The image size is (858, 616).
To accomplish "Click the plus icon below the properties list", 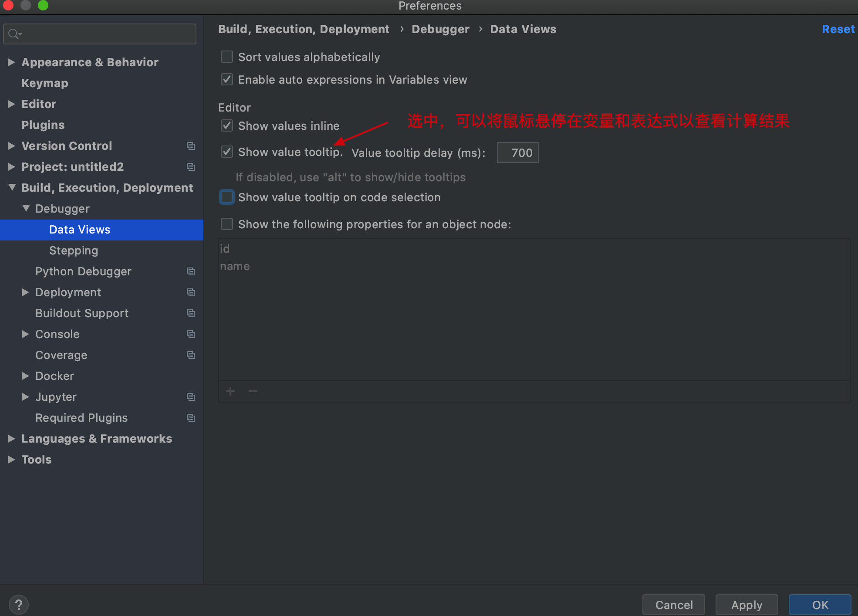I will 230,391.
